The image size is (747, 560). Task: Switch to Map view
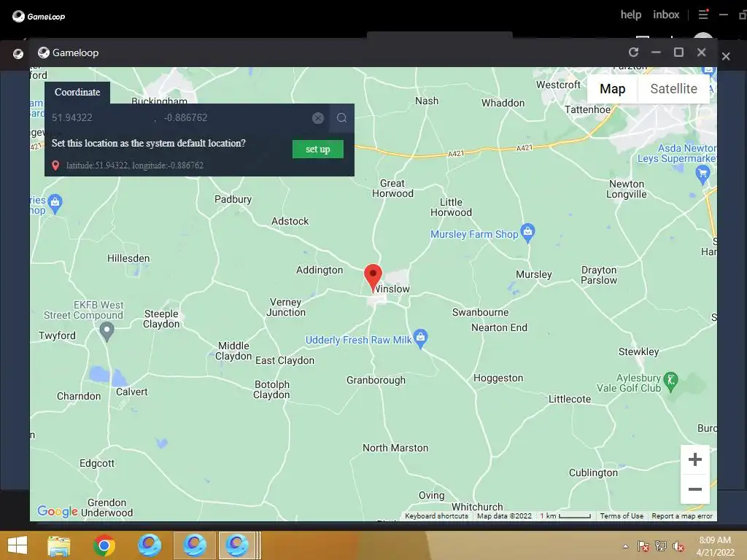[x=612, y=88]
